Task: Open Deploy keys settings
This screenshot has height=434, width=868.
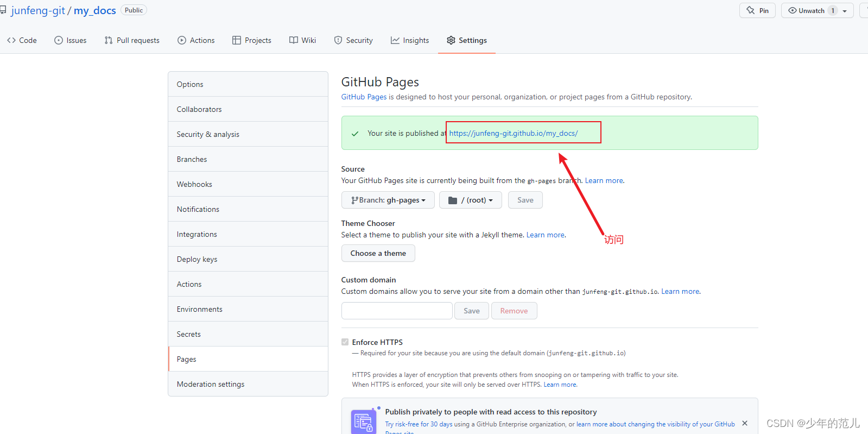Action: pos(248,259)
